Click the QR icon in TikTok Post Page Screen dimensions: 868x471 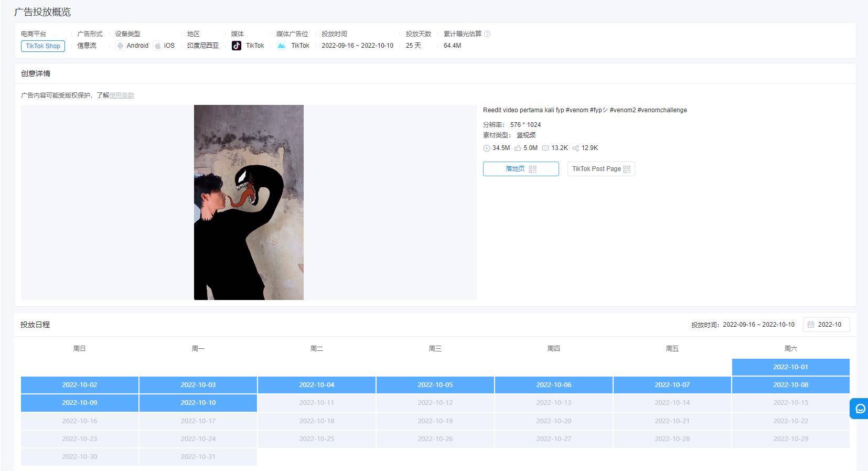pos(627,169)
